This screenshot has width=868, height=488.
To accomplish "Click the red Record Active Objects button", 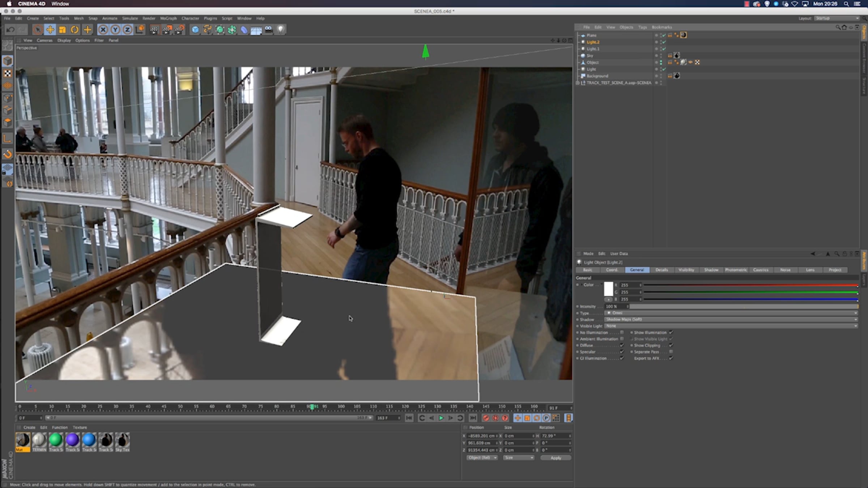I will click(x=486, y=418).
